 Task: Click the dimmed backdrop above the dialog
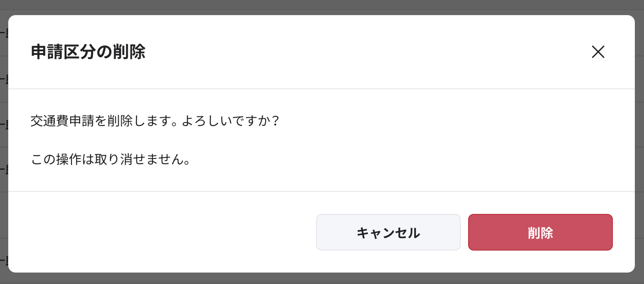(321, 6)
